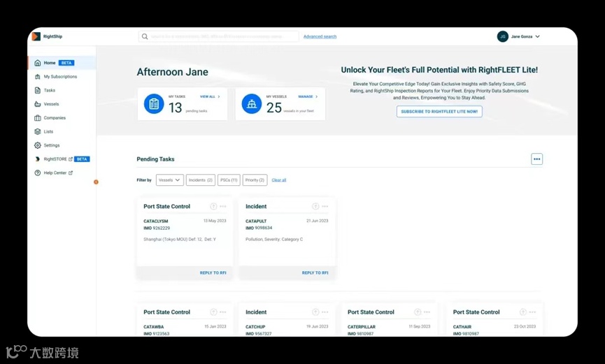Viewport: 605px width, 364px height.
Task: Open Settings in the sidebar
Action: pos(52,145)
